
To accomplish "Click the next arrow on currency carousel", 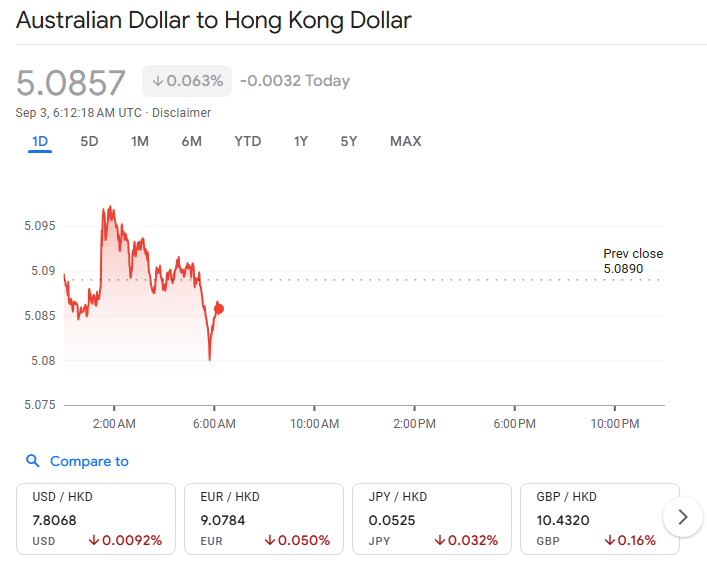I will (683, 517).
